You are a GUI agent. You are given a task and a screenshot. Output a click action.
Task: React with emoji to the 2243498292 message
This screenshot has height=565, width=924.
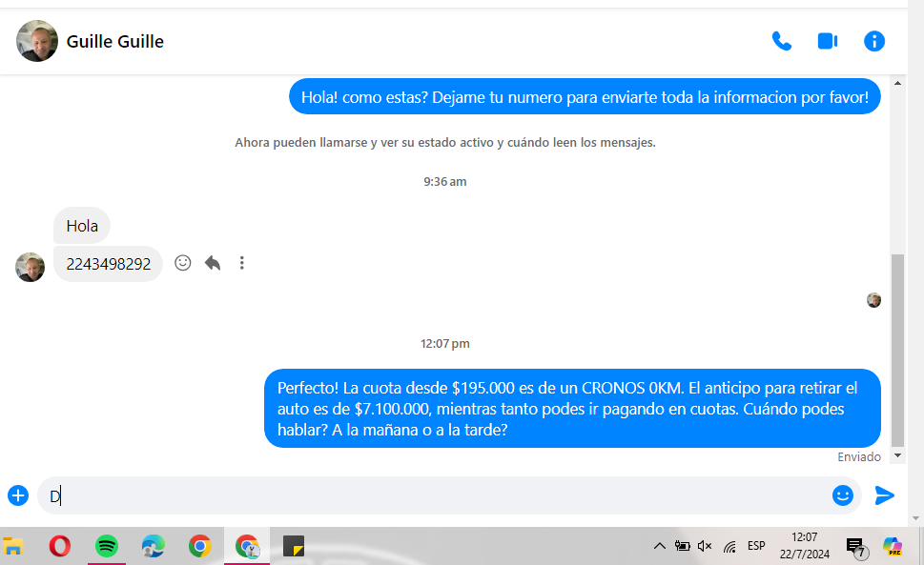183,263
